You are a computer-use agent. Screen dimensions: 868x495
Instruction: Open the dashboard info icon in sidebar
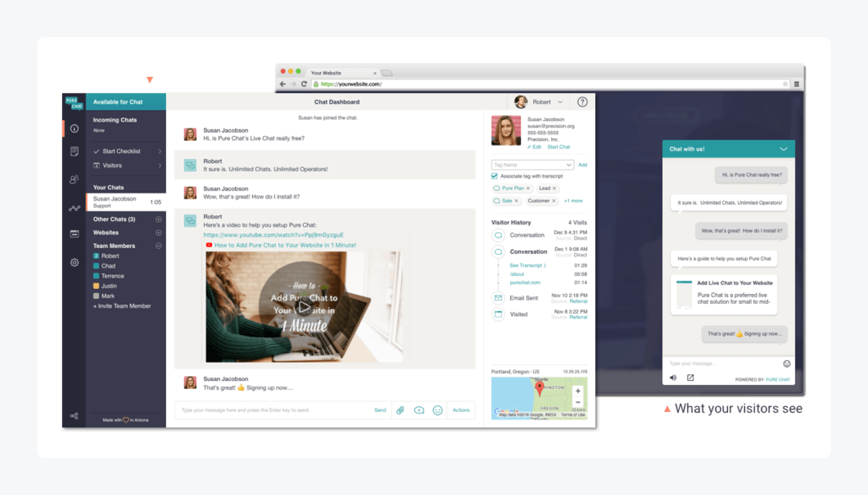tap(74, 128)
